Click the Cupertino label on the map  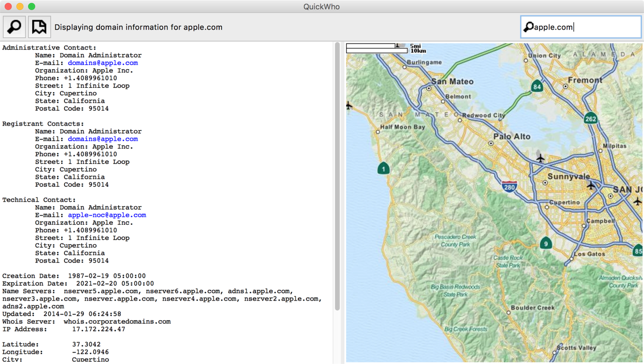(564, 202)
